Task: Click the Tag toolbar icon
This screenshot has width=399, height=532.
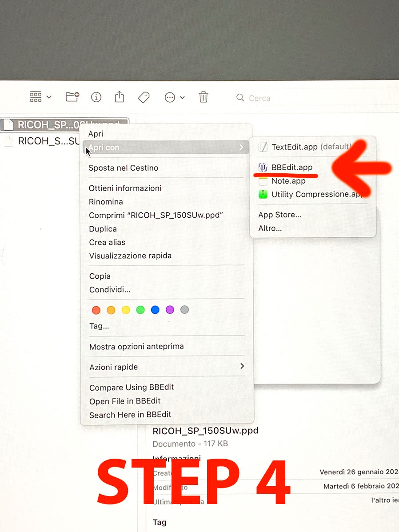Action: click(x=144, y=98)
